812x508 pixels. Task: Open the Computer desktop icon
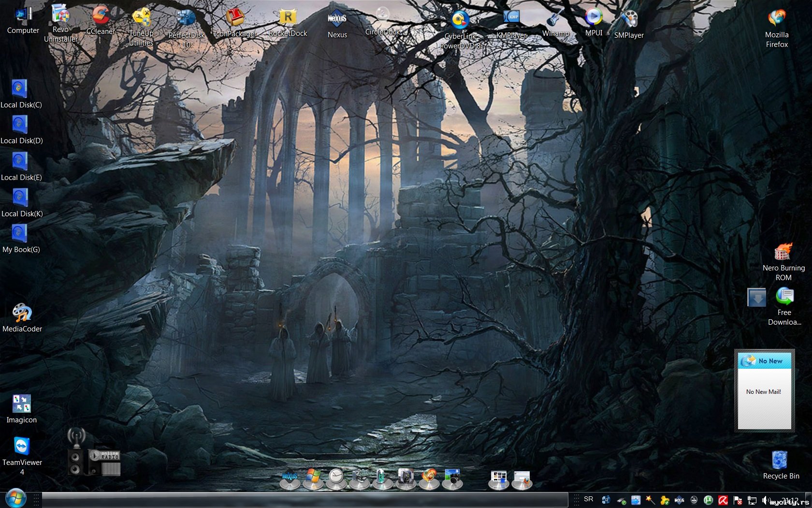coord(23,20)
